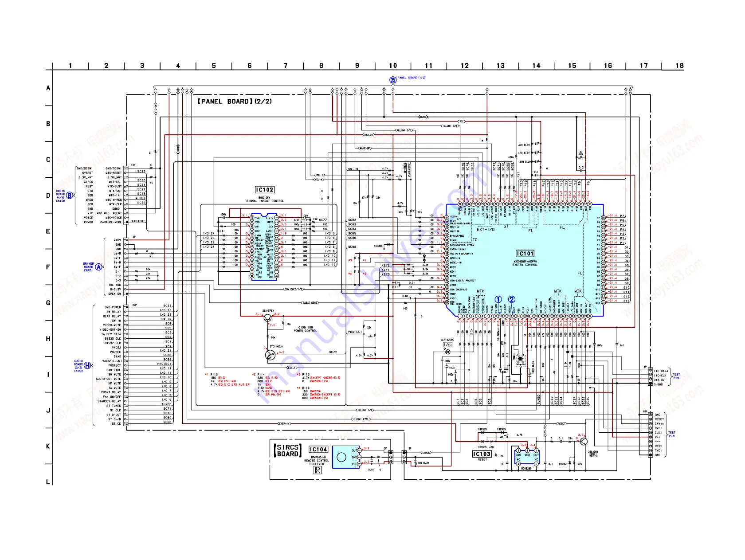Select the 2SA1576A transistor symbol
This screenshot has width=745, height=560.
(x=268, y=318)
